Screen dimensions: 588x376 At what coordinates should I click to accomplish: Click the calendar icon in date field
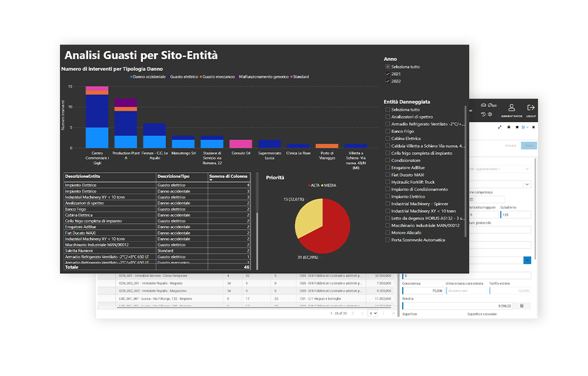click(x=471, y=200)
